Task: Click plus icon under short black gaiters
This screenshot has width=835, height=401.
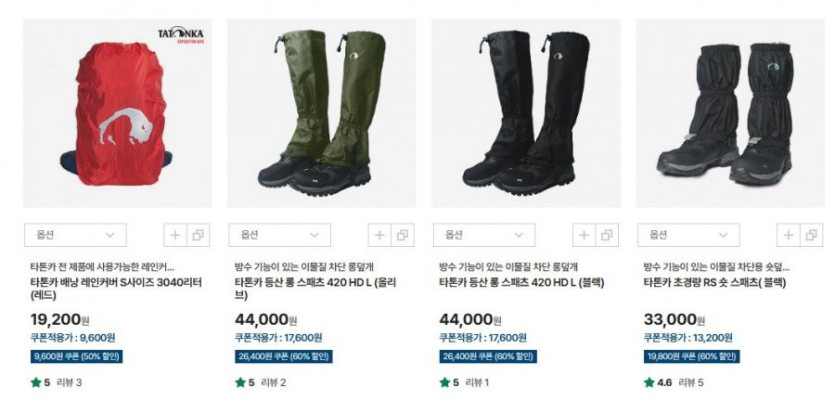Action: pyautogui.click(x=788, y=235)
